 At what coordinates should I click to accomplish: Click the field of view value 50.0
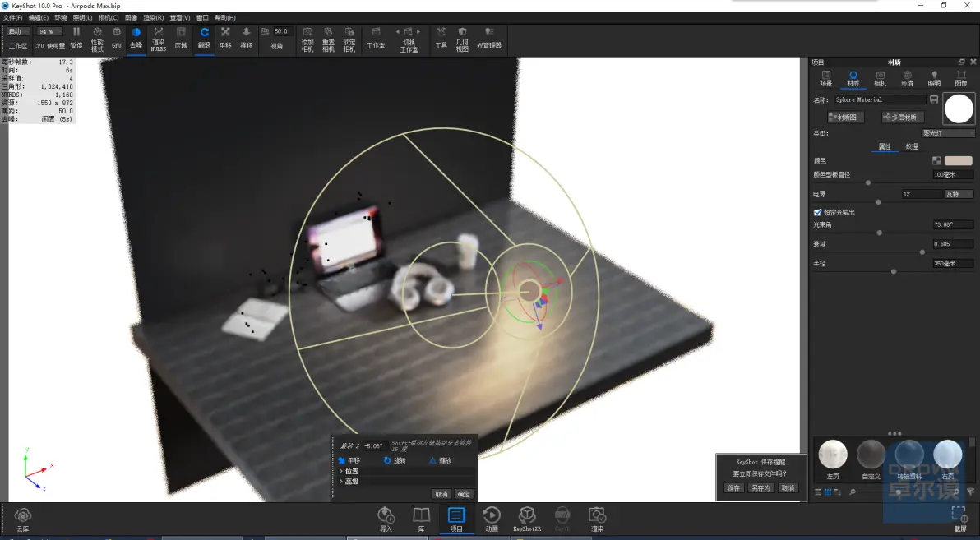281,31
